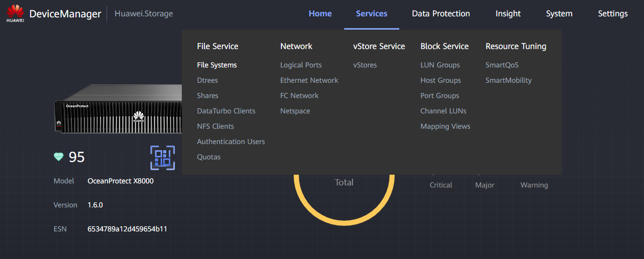Choose Logical Ports under Network

[x=301, y=65]
